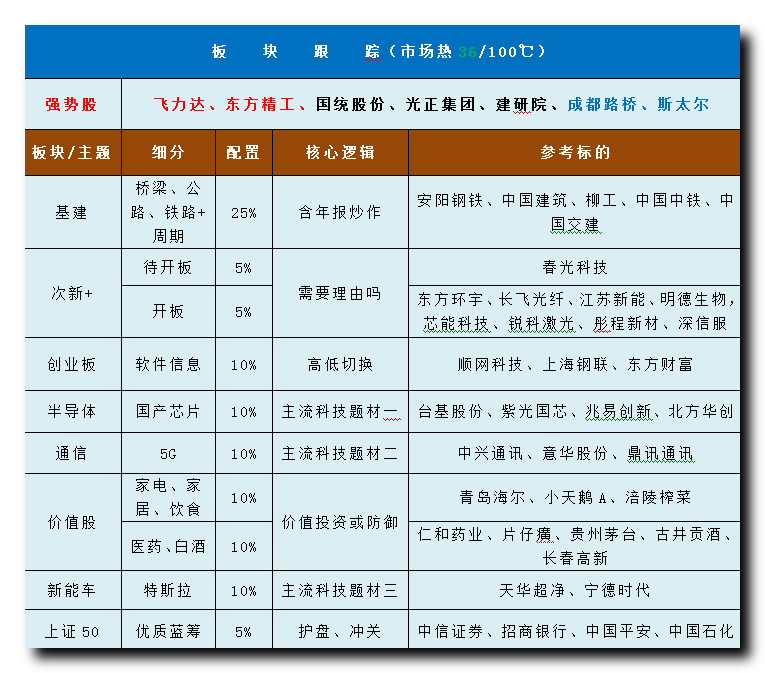Click the 参考标的 column header
Image resolution: width=765 pixels, height=673 pixels.
574,153
